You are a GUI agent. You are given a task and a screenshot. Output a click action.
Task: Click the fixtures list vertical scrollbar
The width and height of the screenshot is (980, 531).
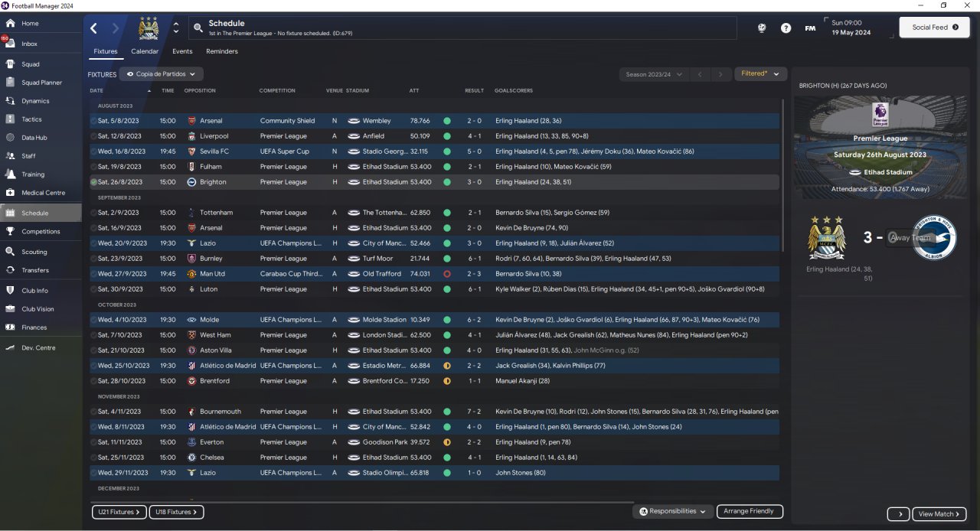coord(782,176)
